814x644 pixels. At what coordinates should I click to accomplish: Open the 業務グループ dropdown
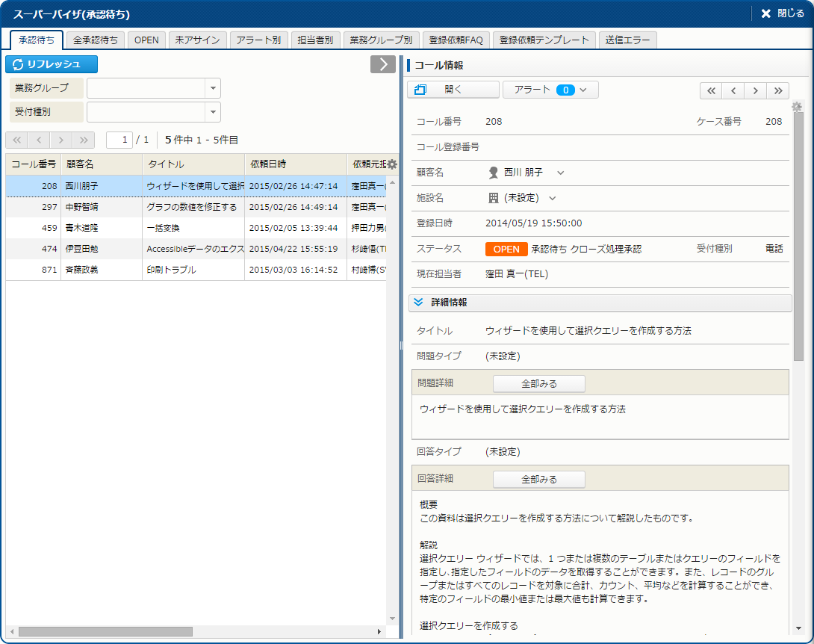pos(213,88)
